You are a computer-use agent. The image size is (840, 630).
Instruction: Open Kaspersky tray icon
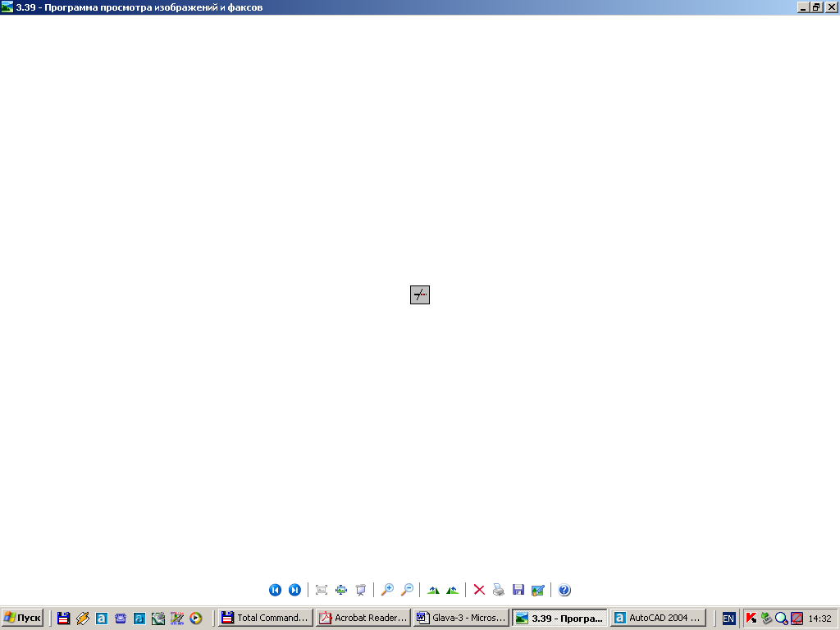[x=751, y=619]
